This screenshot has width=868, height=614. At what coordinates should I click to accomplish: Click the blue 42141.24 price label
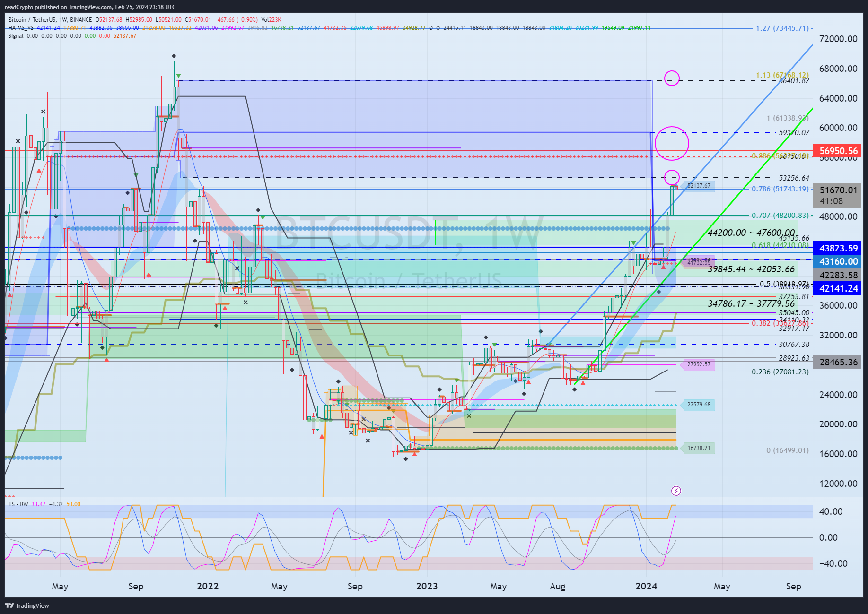[838, 288]
